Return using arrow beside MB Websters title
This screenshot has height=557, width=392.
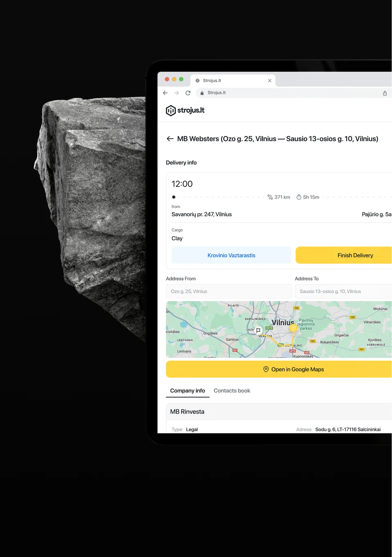pyautogui.click(x=170, y=139)
